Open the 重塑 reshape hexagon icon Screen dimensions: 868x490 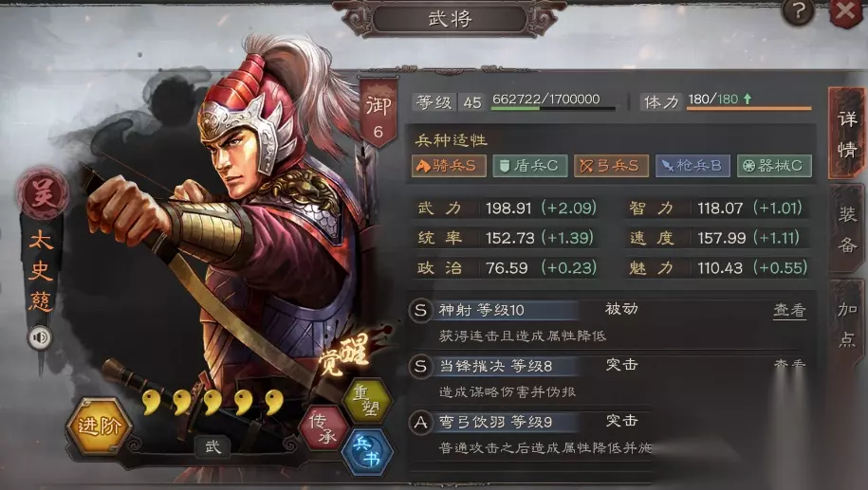pos(366,400)
